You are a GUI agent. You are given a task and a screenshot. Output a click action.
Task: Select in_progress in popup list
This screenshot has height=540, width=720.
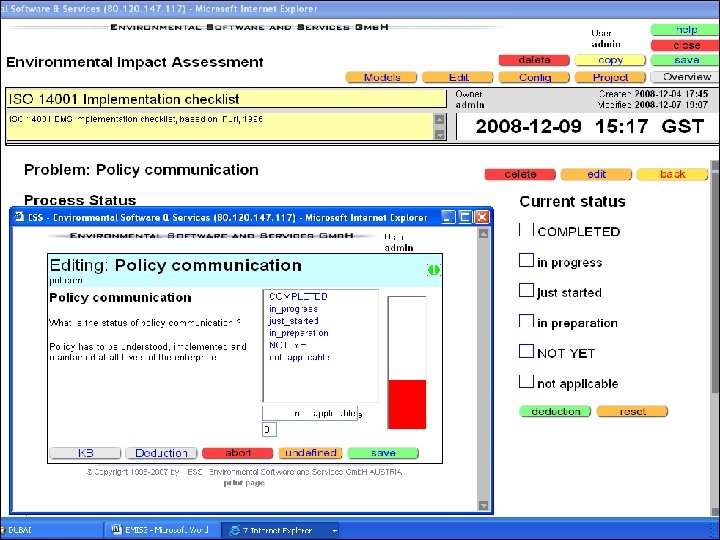293,309
